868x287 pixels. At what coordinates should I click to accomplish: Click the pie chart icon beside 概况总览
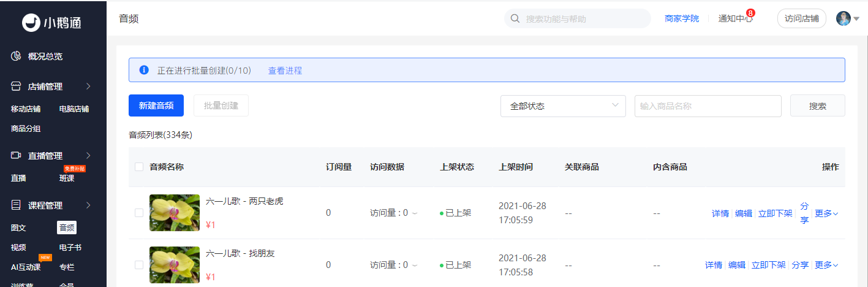coord(17,56)
